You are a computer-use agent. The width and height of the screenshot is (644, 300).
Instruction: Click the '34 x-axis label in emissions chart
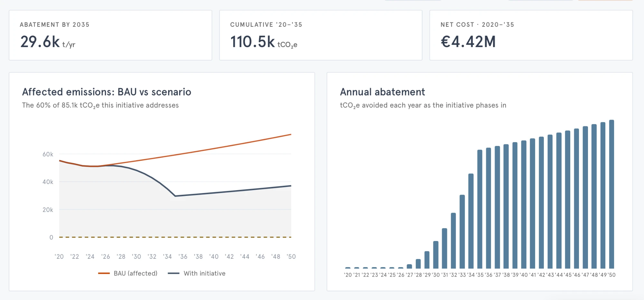click(167, 256)
